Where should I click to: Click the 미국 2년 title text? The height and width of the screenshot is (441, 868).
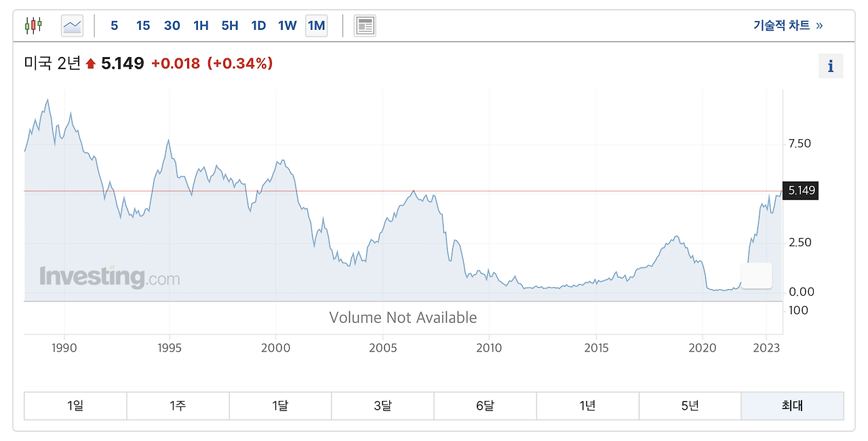click(x=52, y=63)
